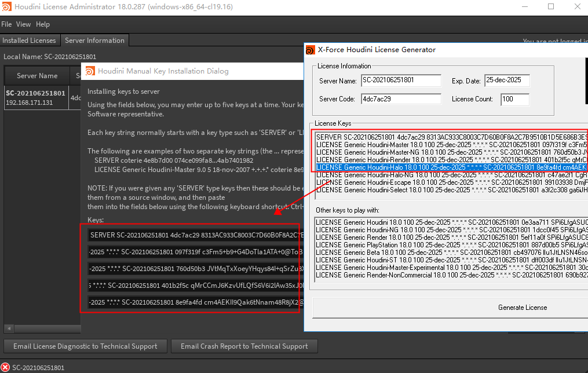
Task: Click the IP address 192.168.171.131
Action: [x=29, y=103]
